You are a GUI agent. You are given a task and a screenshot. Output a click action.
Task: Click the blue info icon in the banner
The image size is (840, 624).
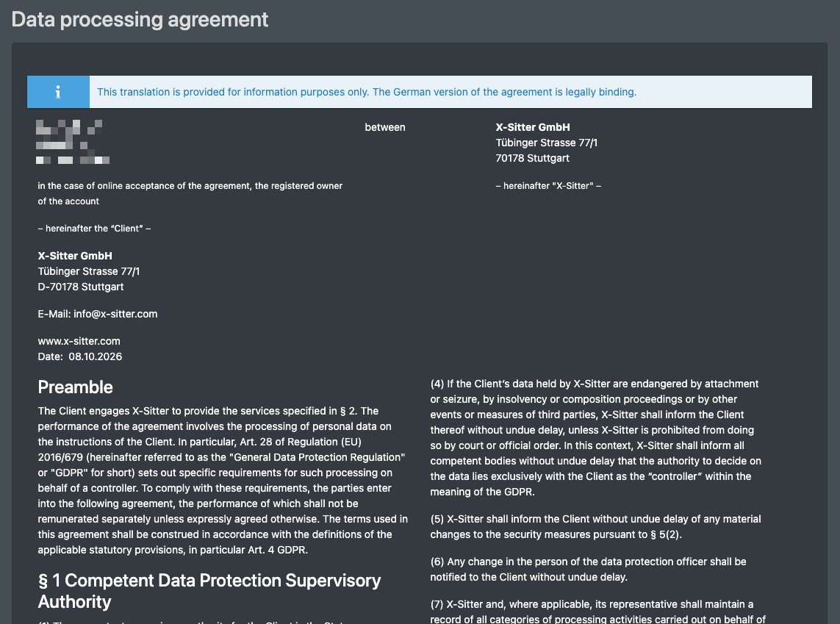[58, 92]
